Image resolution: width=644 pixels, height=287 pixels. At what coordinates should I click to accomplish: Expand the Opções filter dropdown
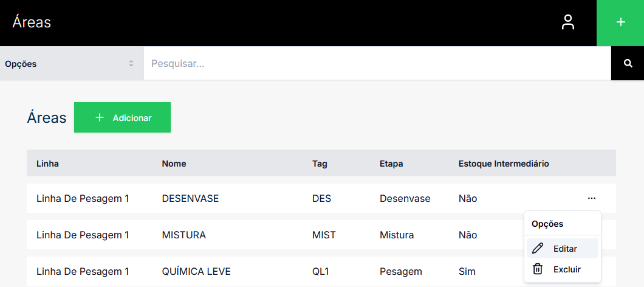click(x=71, y=63)
